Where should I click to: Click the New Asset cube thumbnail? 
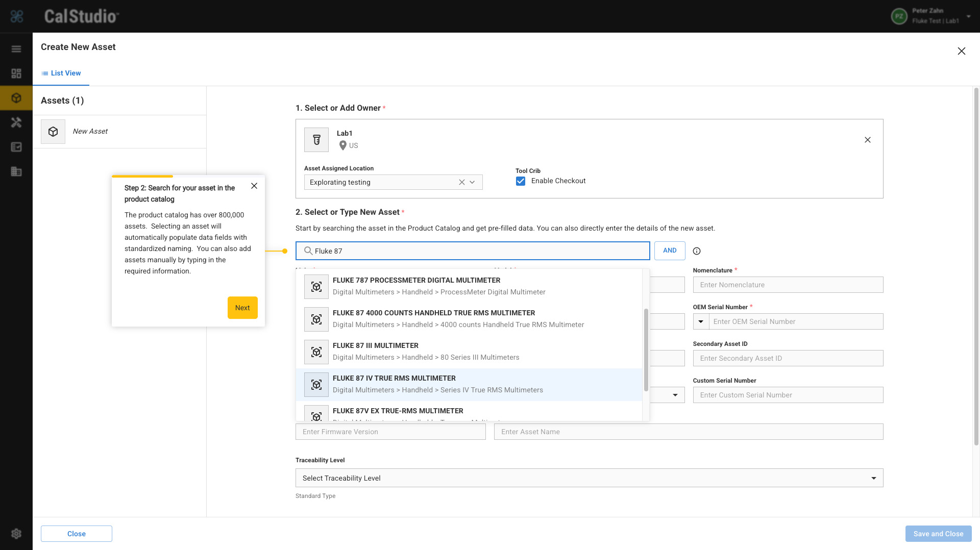(53, 132)
